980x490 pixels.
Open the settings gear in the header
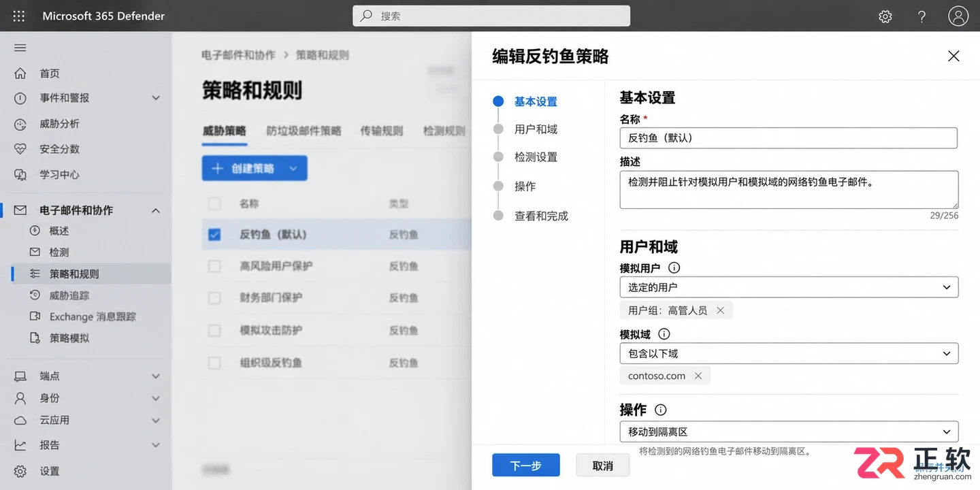pos(885,16)
